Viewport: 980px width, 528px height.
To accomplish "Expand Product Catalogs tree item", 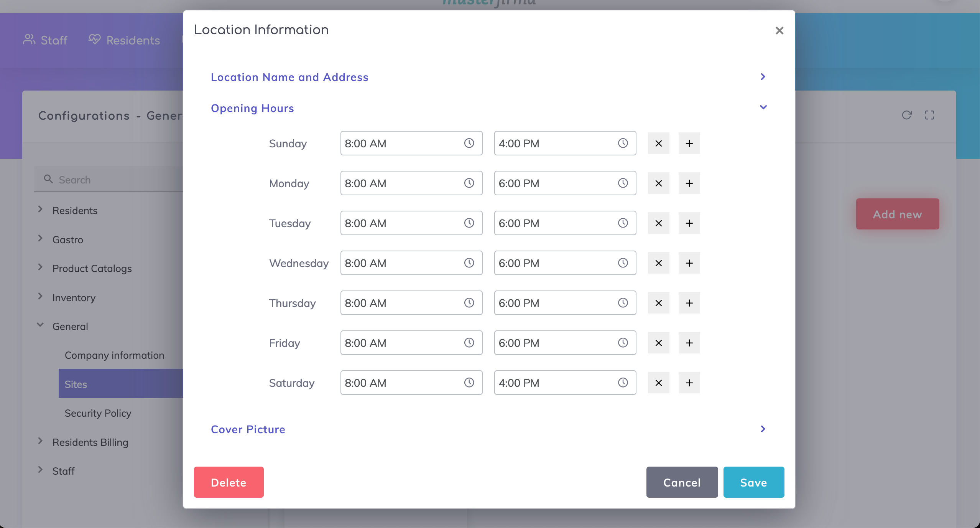I will click(x=40, y=267).
